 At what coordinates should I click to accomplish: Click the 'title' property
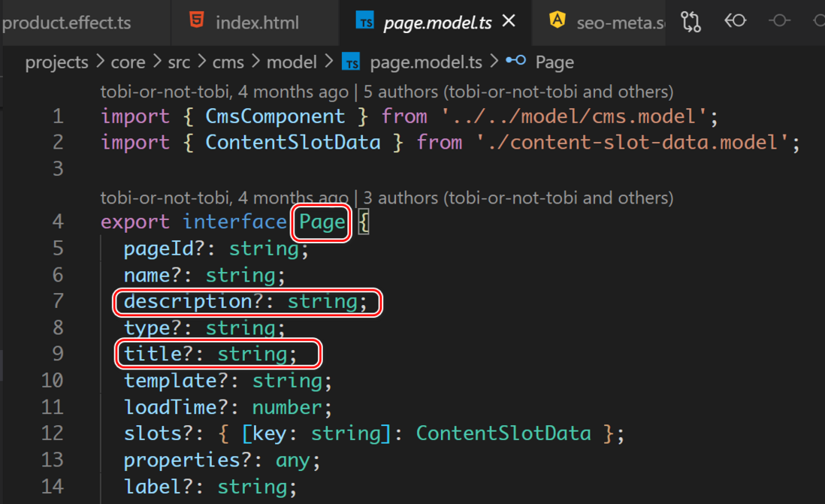[x=153, y=354]
